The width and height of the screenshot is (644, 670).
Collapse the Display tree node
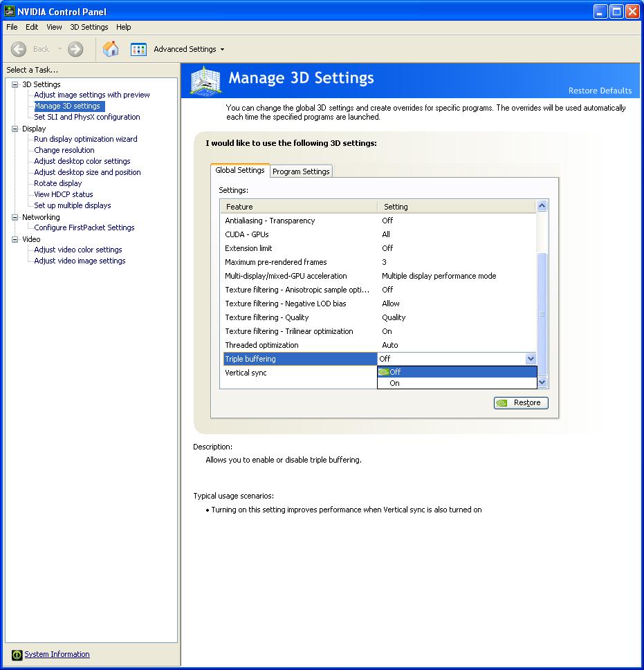point(15,129)
